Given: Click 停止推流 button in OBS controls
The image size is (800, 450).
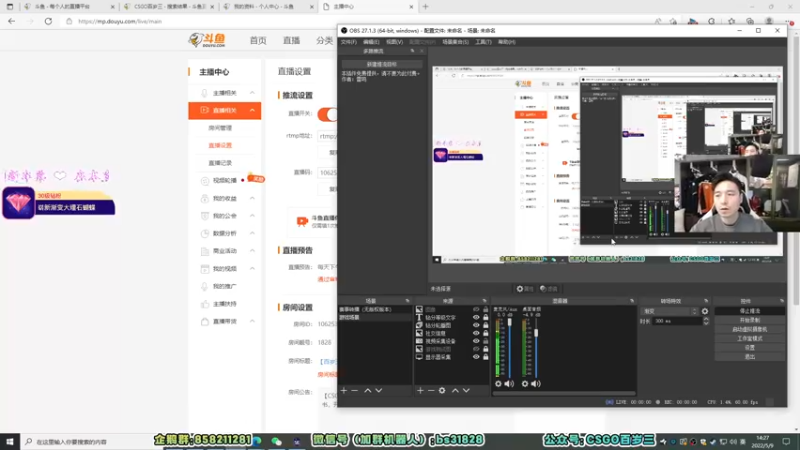Looking at the screenshot, I should point(749,311).
